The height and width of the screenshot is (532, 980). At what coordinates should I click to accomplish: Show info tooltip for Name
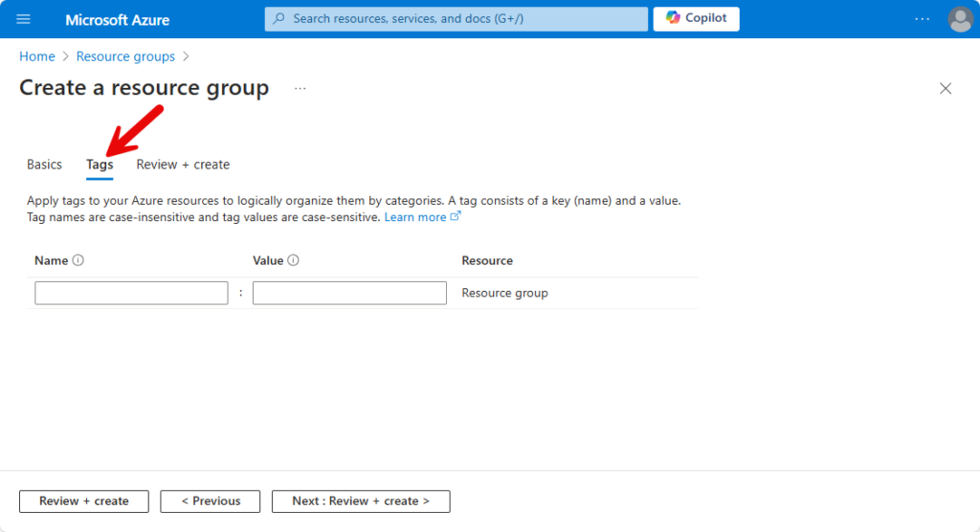(78, 260)
